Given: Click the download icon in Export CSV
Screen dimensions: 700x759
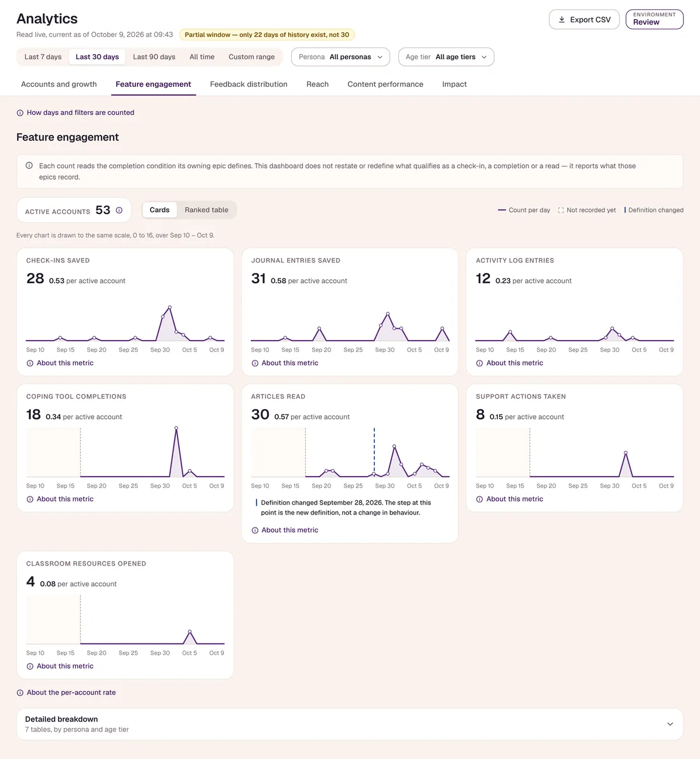Looking at the screenshot, I should [562, 19].
